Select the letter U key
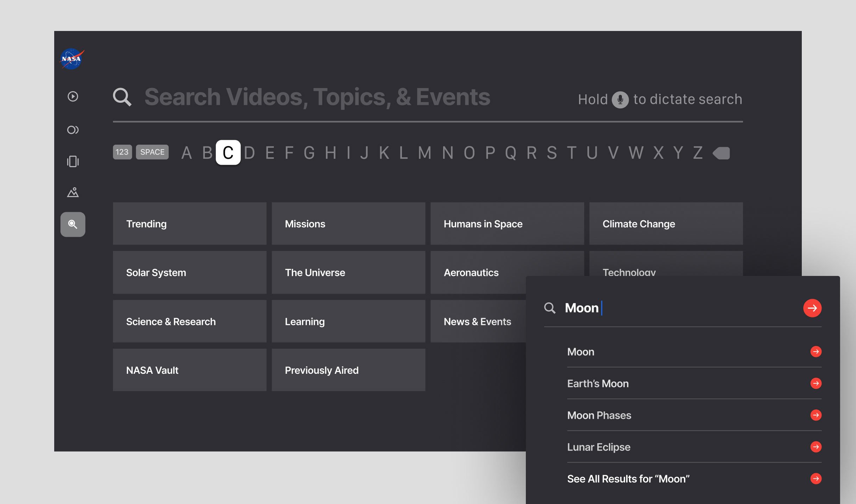 (x=592, y=153)
